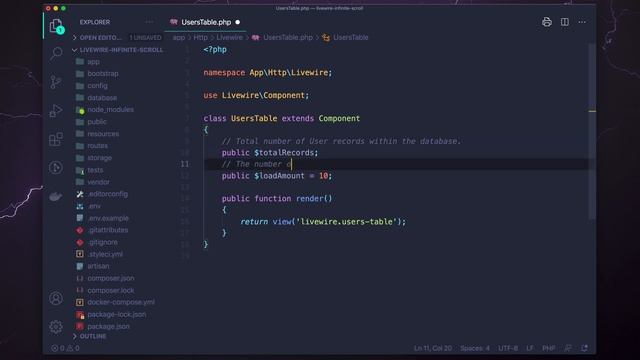Open the .env.example file
This screenshot has width=640, height=360.
pos(108,218)
